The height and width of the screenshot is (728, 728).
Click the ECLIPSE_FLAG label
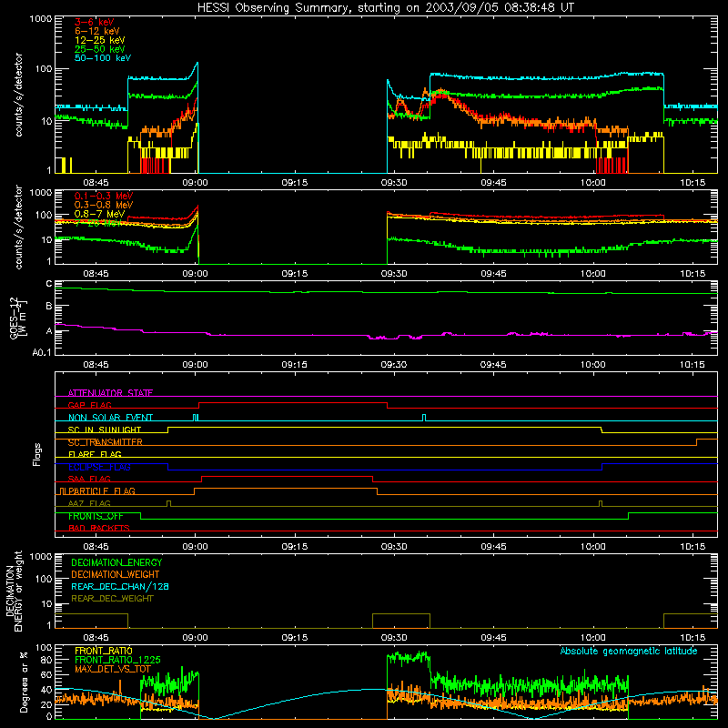tap(99, 467)
